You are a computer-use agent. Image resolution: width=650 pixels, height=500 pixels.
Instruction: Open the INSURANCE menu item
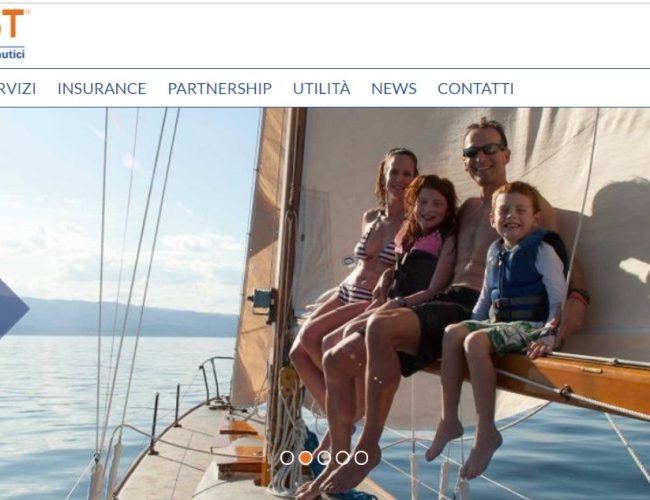click(102, 88)
